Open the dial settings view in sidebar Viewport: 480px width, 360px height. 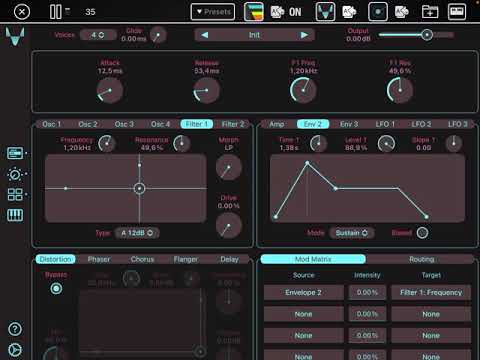(x=15, y=174)
